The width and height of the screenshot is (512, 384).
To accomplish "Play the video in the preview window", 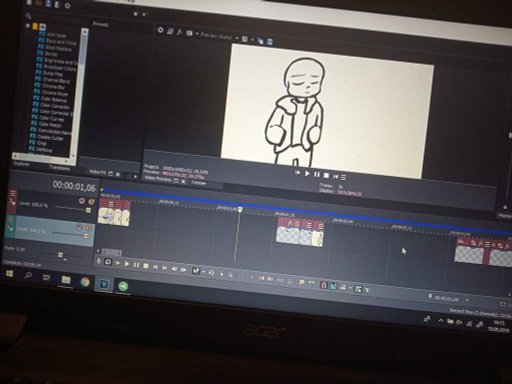I will 307,174.
